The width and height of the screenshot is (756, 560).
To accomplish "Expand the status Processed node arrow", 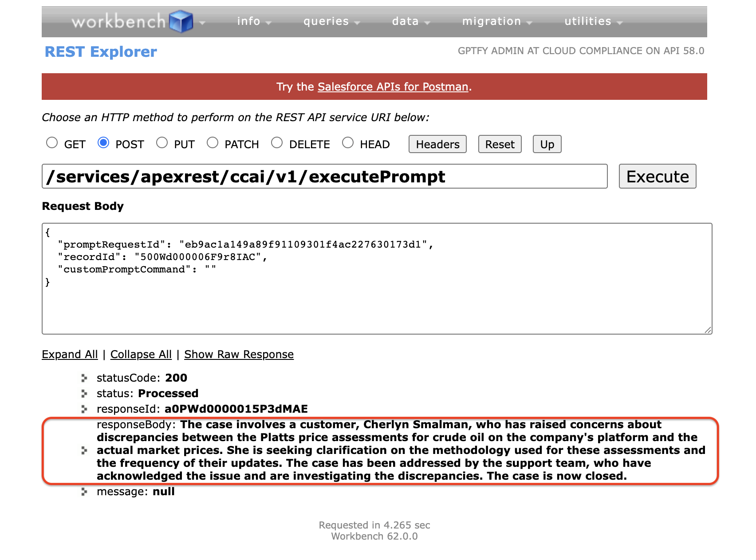I will (84, 394).
